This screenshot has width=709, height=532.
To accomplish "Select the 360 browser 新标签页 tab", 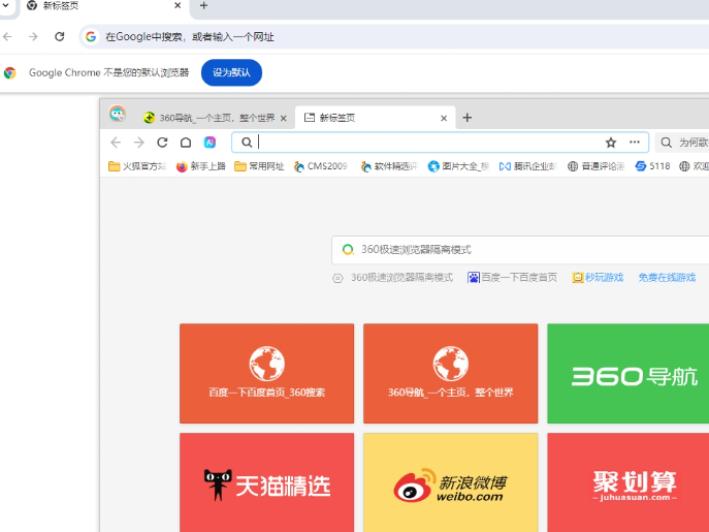I will click(375, 118).
